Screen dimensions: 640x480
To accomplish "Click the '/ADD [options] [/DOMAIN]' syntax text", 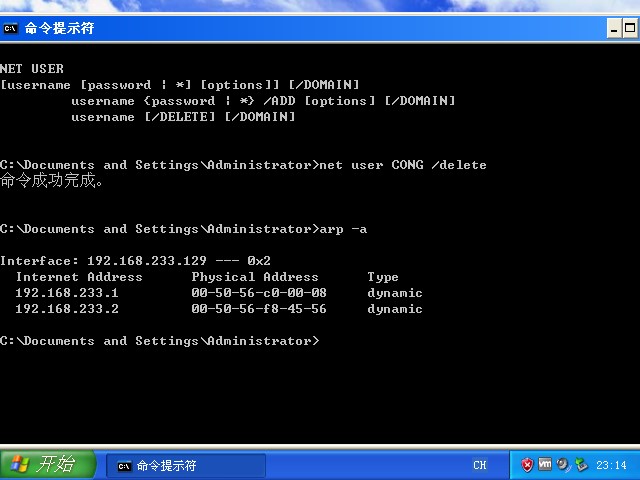I will [x=359, y=101].
